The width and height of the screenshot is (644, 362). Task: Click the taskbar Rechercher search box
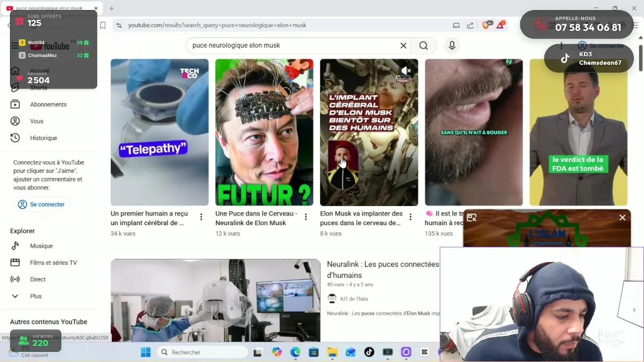tap(202, 352)
